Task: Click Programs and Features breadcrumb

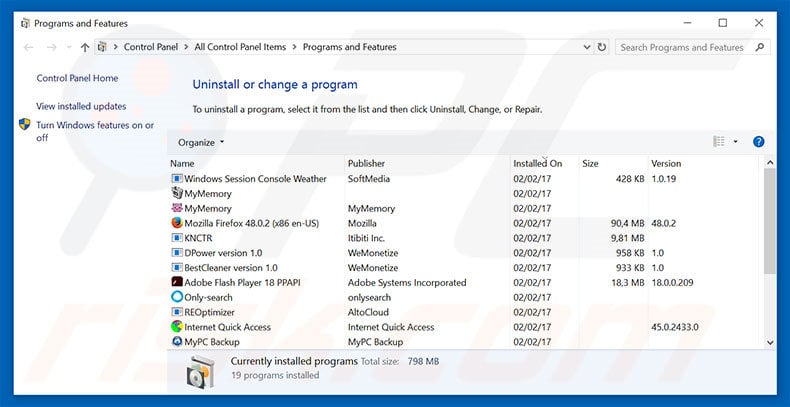Action: click(350, 47)
